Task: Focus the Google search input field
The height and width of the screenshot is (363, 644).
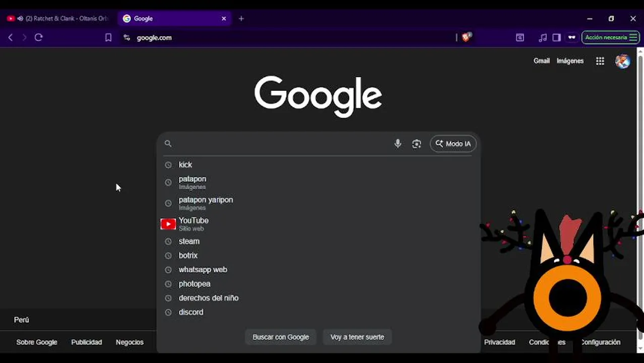Action: pyautogui.click(x=282, y=144)
